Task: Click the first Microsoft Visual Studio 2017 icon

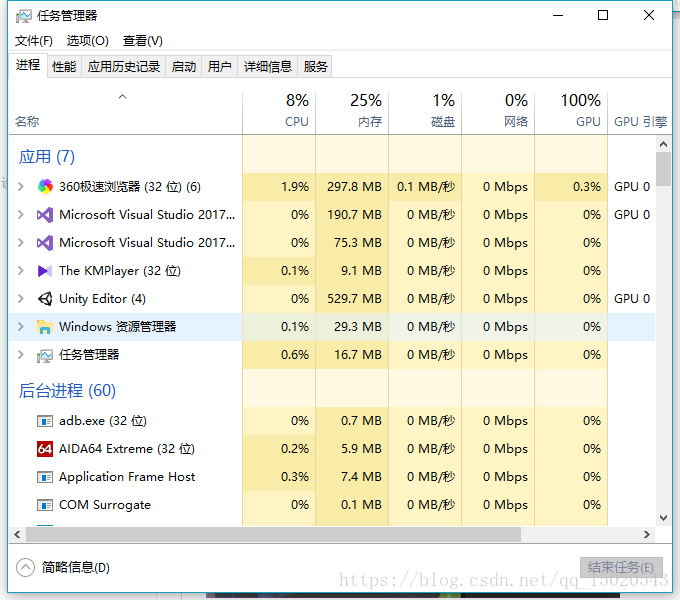Action: pyautogui.click(x=45, y=215)
